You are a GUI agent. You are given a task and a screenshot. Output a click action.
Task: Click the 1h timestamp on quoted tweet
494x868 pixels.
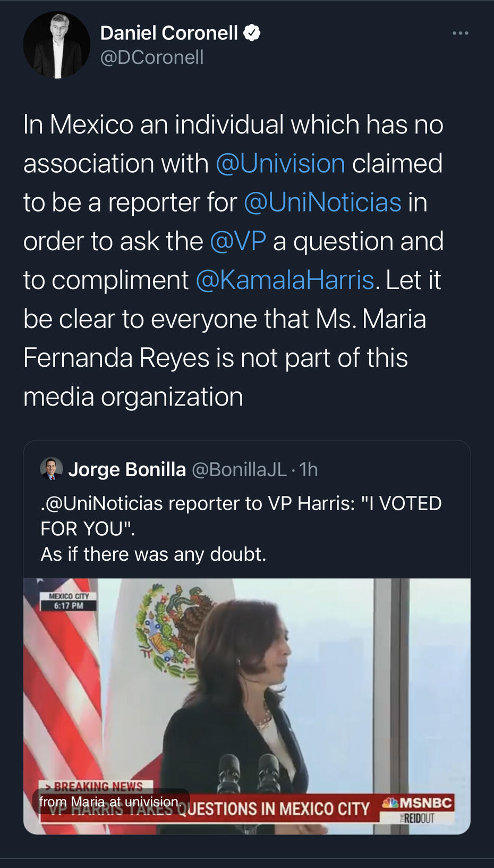309,469
